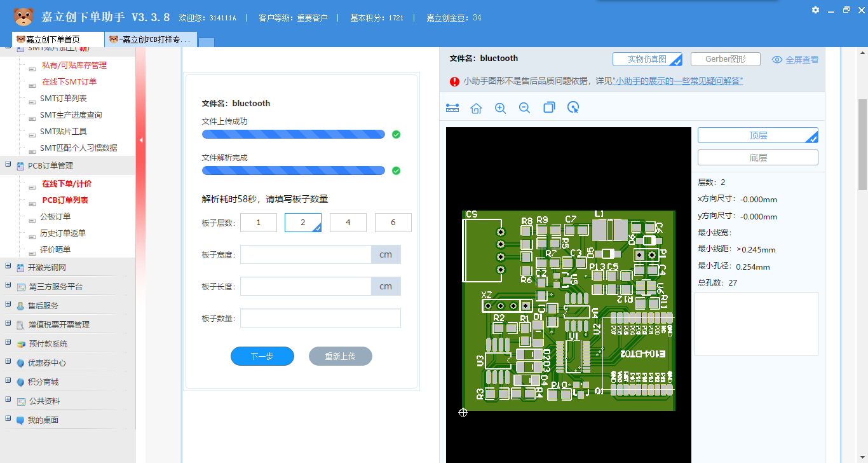
Task: Click the red warning exclamation icon
Action: (454, 81)
